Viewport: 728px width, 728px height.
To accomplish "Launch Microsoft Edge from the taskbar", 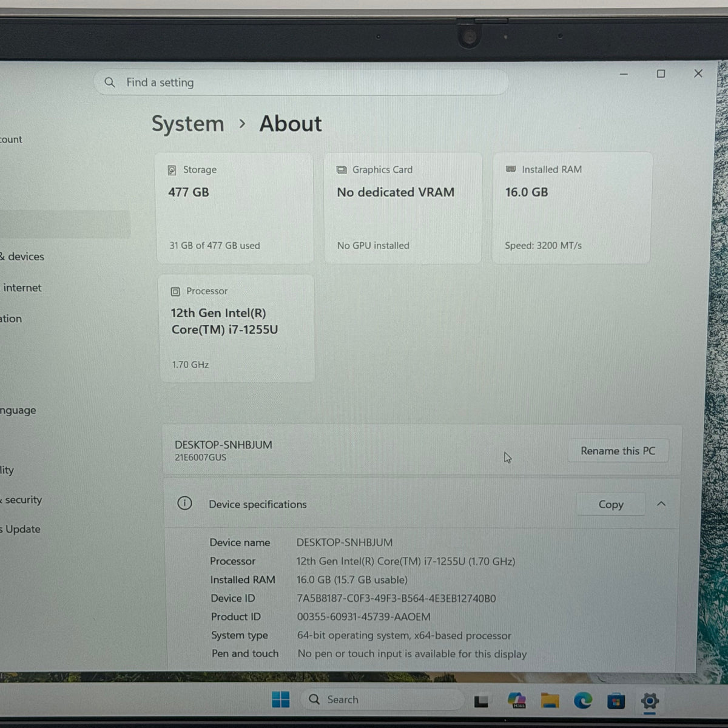I will click(583, 701).
